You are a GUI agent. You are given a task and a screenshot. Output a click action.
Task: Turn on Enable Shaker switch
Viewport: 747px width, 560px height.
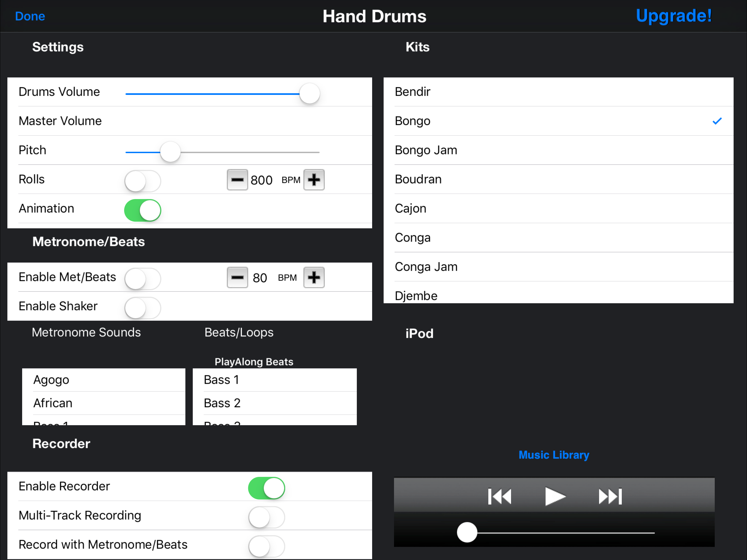click(142, 308)
